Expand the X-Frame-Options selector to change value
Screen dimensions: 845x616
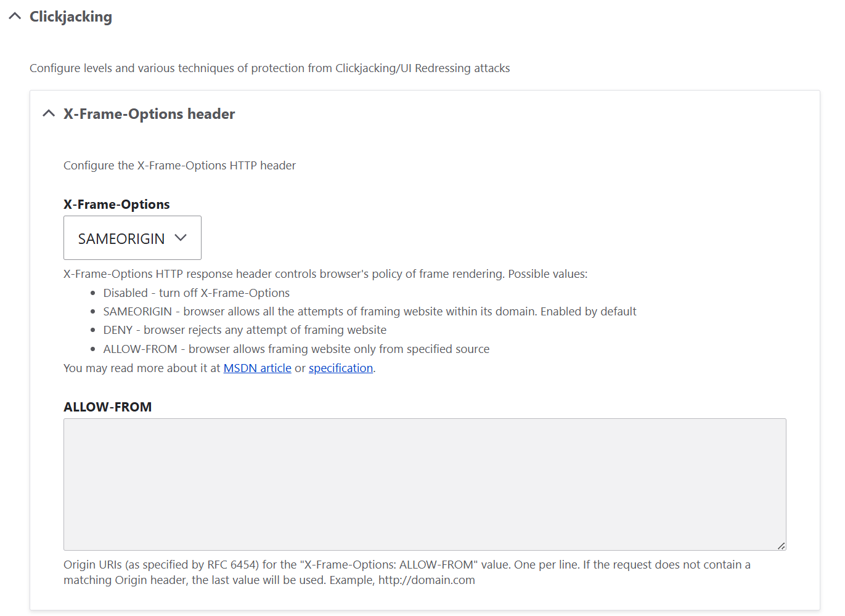tap(132, 238)
